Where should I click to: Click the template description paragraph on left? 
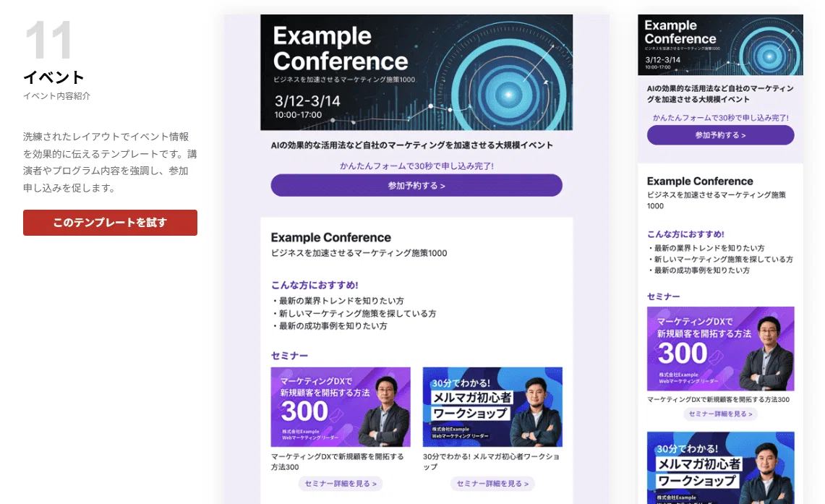[x=110, y=163]
